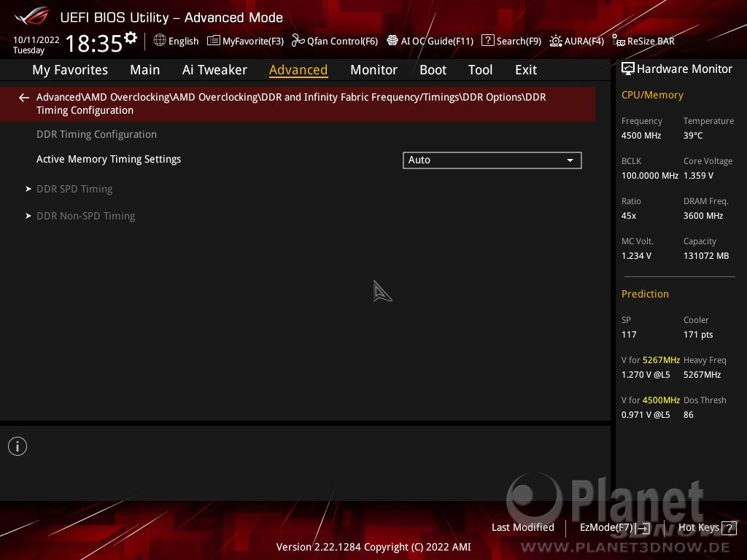The width and height of the screenshot is (747, 560).
Task: Click the Hot Keys question icon
Action: [729, 528]
